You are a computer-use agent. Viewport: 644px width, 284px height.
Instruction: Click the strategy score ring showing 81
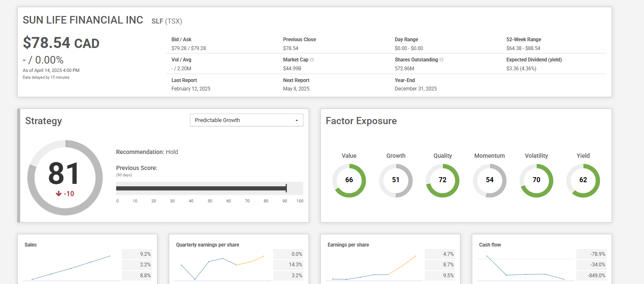point(65,178)
